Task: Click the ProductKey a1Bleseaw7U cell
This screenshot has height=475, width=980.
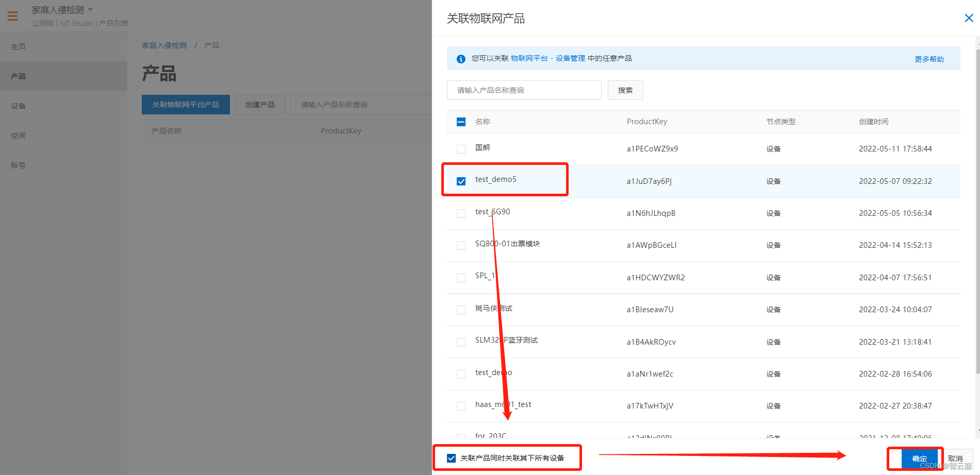Action: 650,310
